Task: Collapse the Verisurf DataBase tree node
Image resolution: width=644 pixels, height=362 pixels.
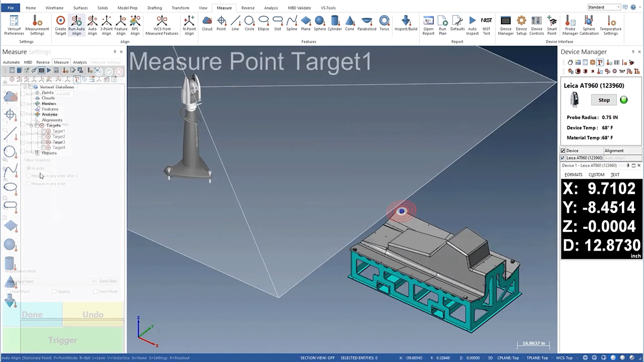Action: 25,87
